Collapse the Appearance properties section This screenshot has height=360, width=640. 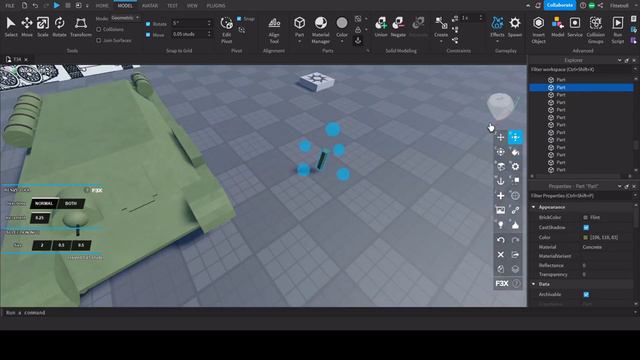[x=533, y=207]
